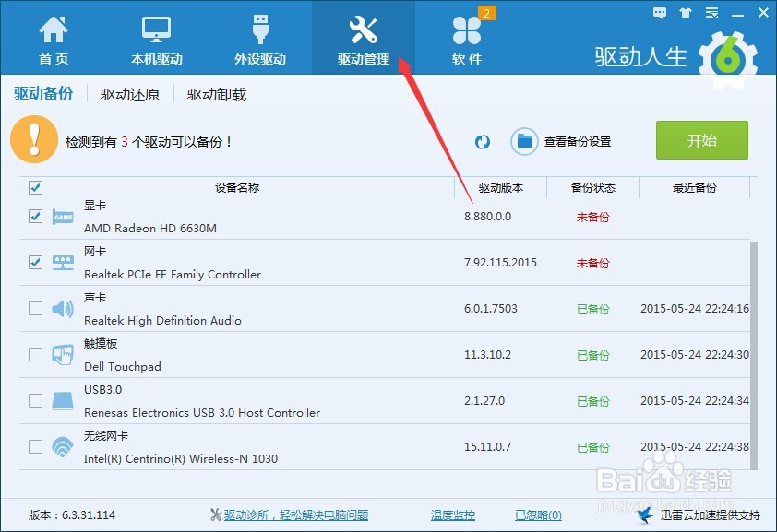Open backup settings via the folder icon

[523, 141]
